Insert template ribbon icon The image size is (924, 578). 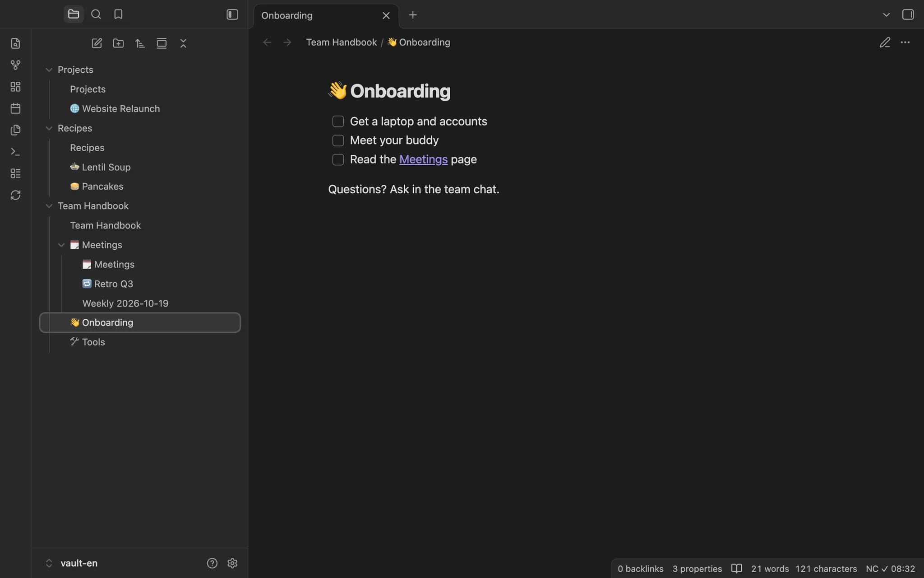pos(15,130)
